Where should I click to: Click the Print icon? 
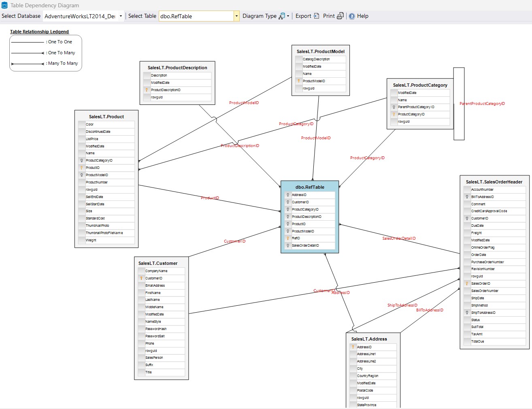coord(340,16)
